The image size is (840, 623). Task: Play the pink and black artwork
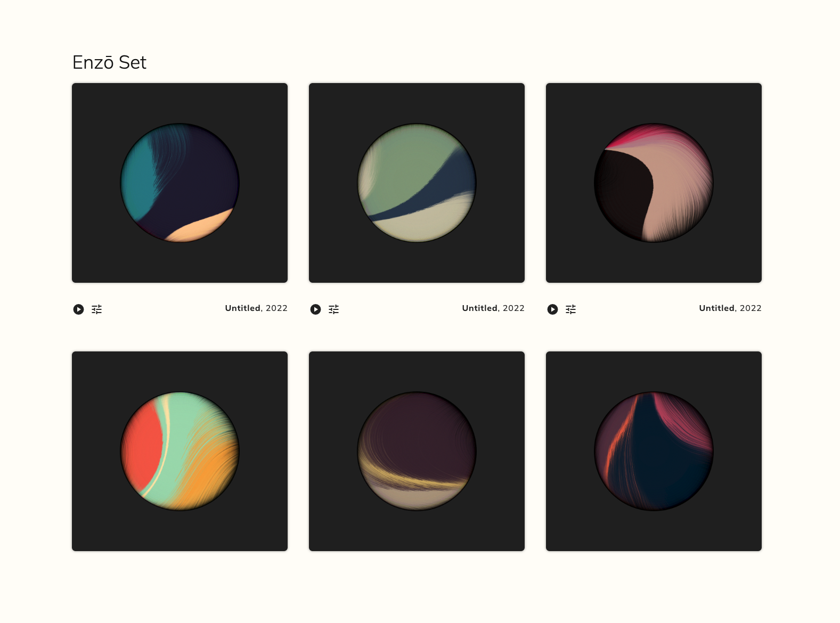coord(552,309)
